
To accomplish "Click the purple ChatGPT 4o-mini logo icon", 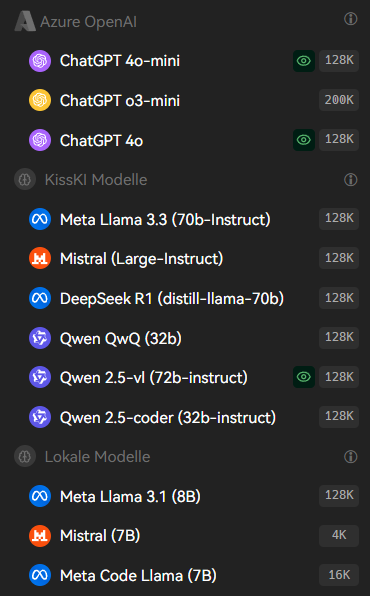I will (40, 61).
